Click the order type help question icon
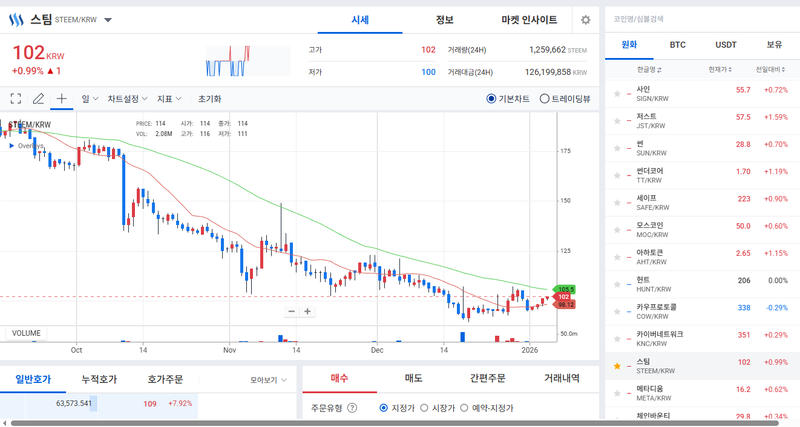 pyautogui.click(x=351, y=408)
